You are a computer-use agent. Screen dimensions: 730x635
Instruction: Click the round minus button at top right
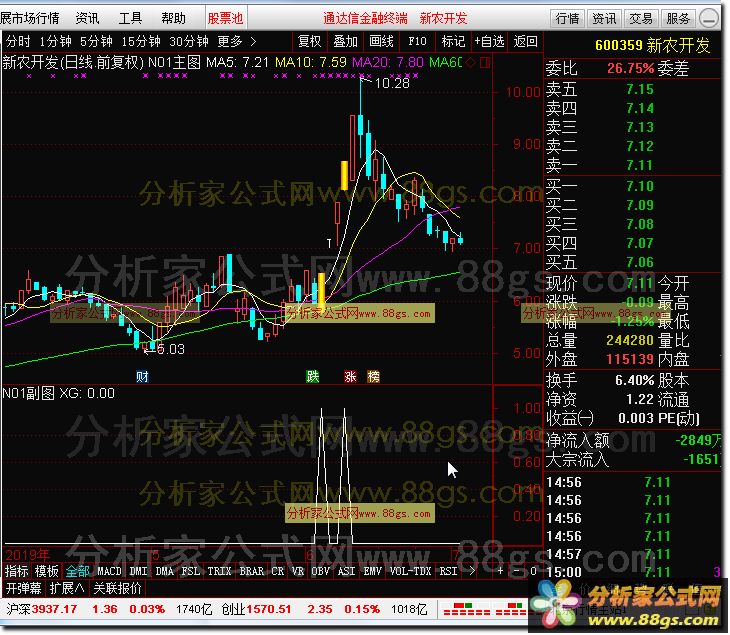point(709,19)
